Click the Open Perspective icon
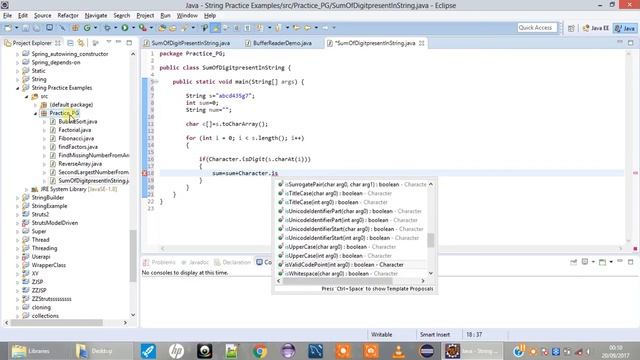Screen dimensions: 640x360 [x=571, y=28]
